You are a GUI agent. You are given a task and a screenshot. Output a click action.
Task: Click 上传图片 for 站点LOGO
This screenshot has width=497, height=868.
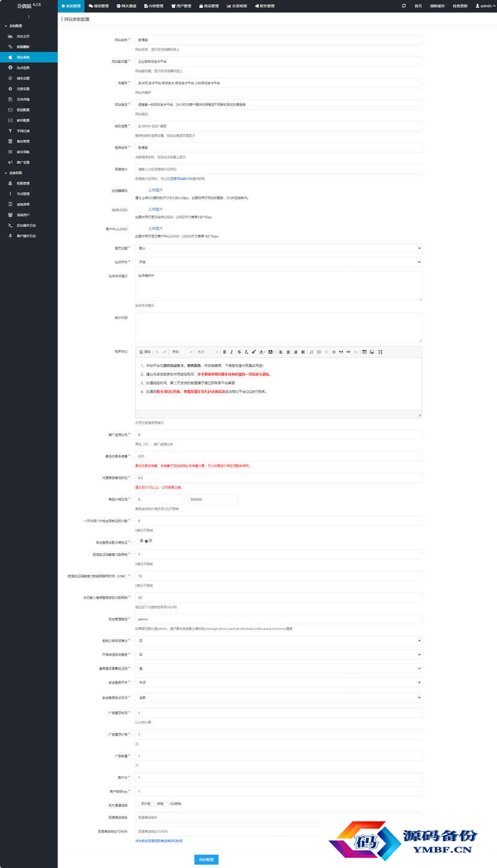(155, 209)
